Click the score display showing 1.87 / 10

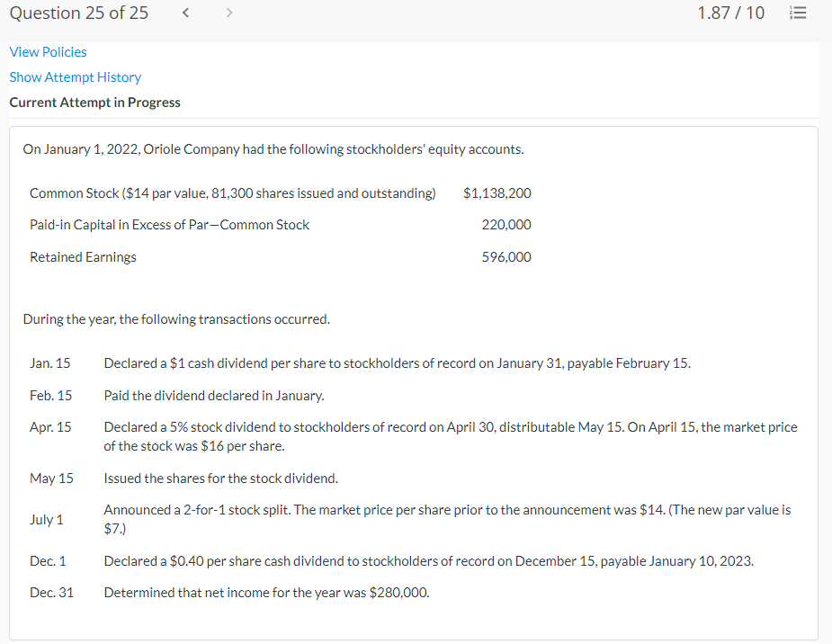point(731,13)
